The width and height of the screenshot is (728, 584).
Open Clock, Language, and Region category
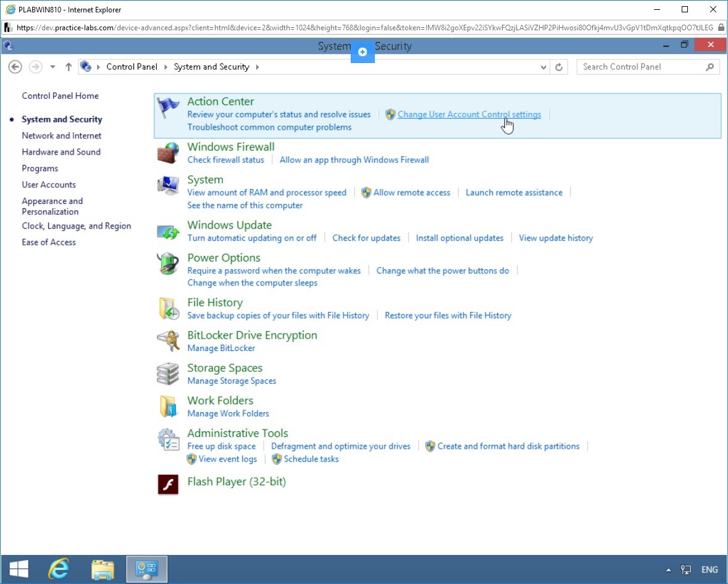pos(76,226)
